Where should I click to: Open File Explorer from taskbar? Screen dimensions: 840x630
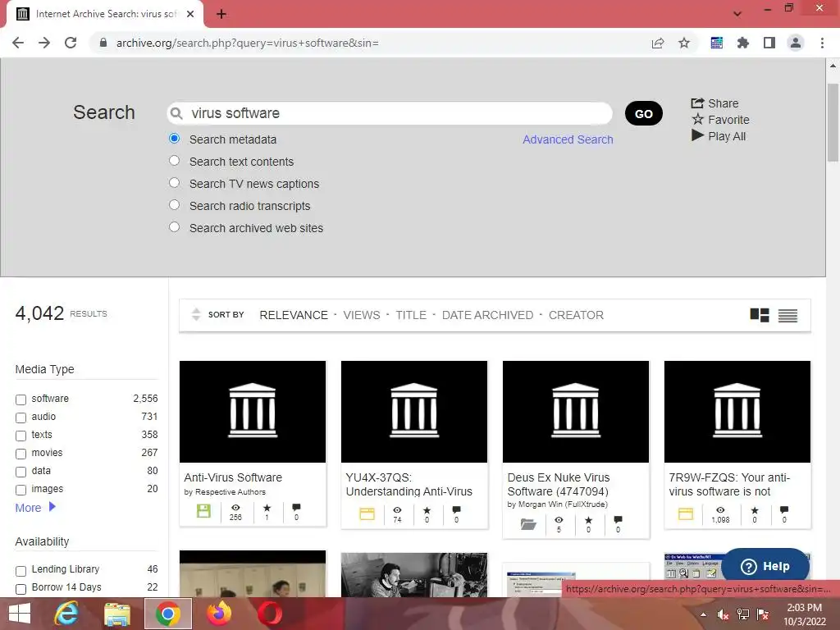coord(117,614)
